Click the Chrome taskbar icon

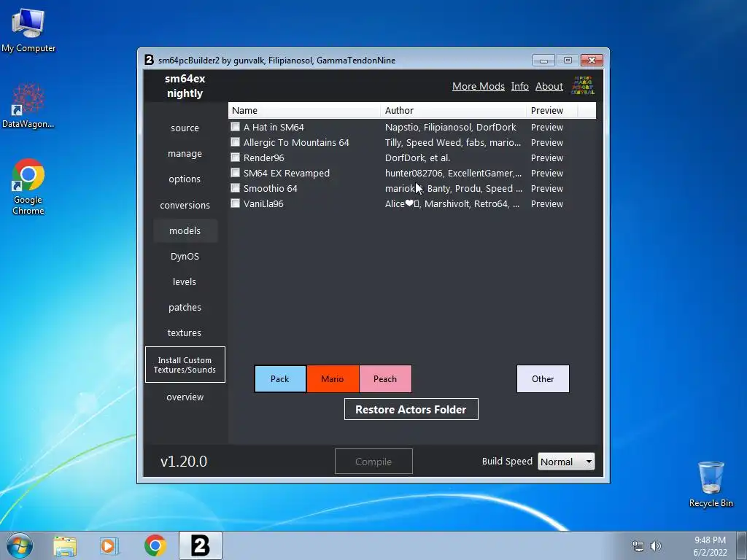(155, 545)
